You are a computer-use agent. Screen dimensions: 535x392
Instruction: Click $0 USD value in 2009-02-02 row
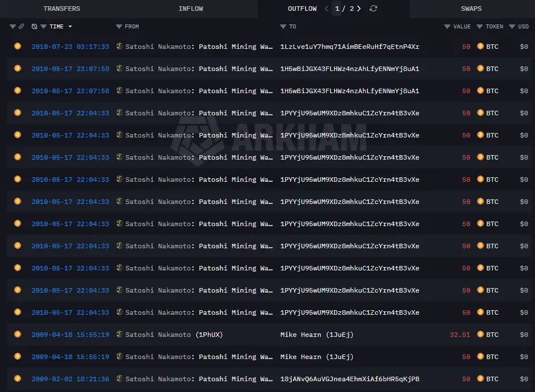[x=524, y=379]
